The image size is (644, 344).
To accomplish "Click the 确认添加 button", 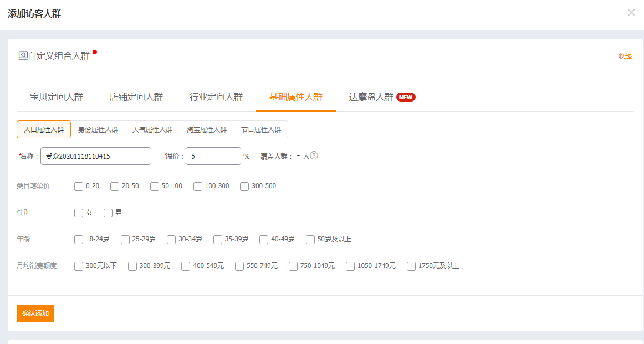I will (x=35, y=313).
